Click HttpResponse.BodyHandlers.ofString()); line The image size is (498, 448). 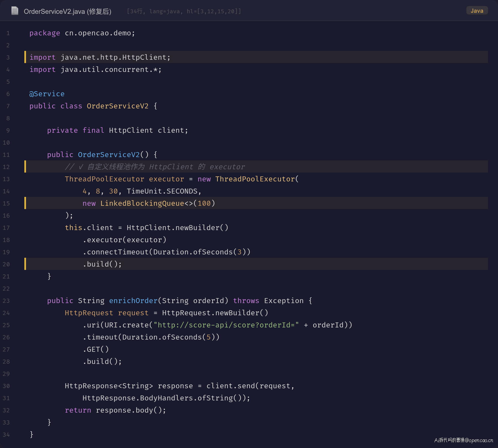pyautogui.click(x=166, y=398)
